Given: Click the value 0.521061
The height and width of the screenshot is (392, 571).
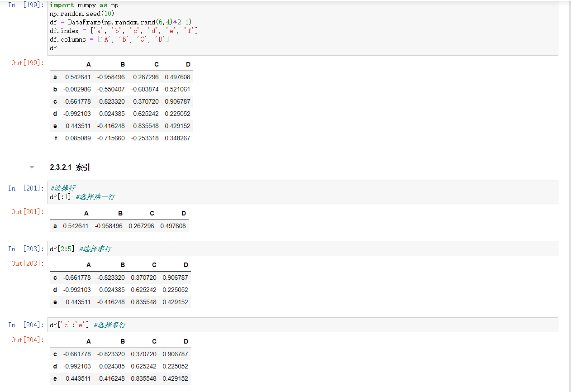Looking at the screenshot, I should [x=177, y=89].
